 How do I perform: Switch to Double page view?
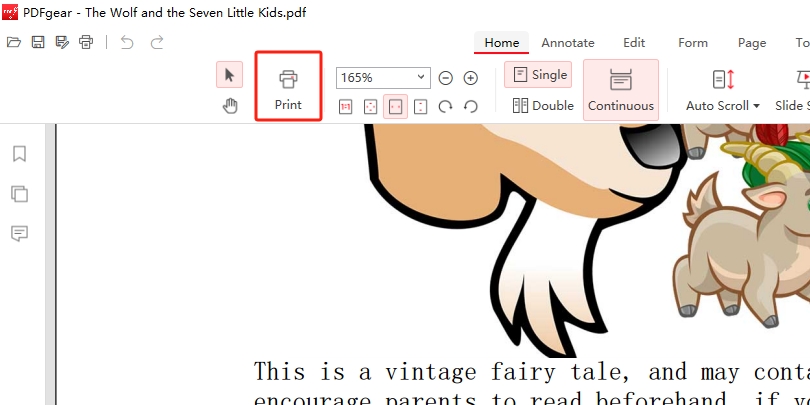[x=543, y=106]
